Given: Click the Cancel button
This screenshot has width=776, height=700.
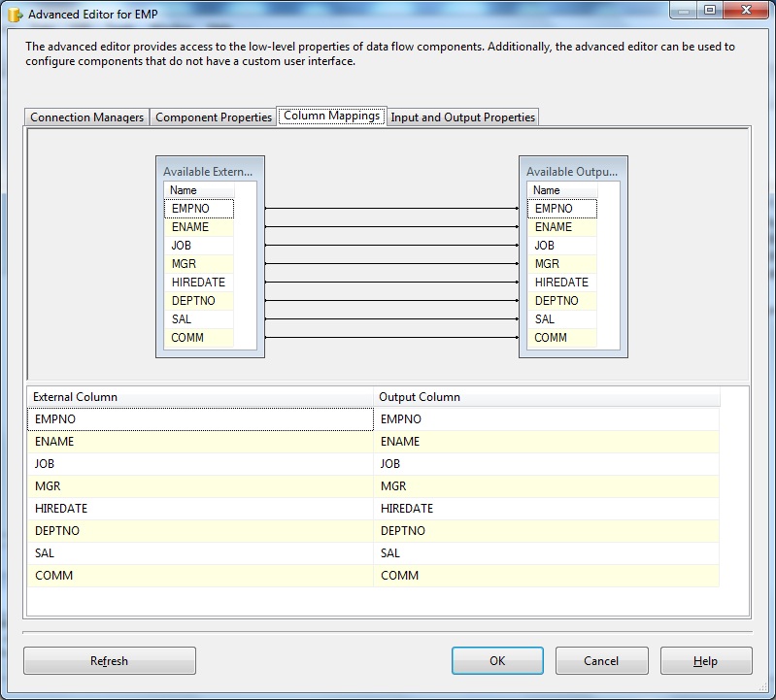Looking at the screenshot, I should coord(601,661).
